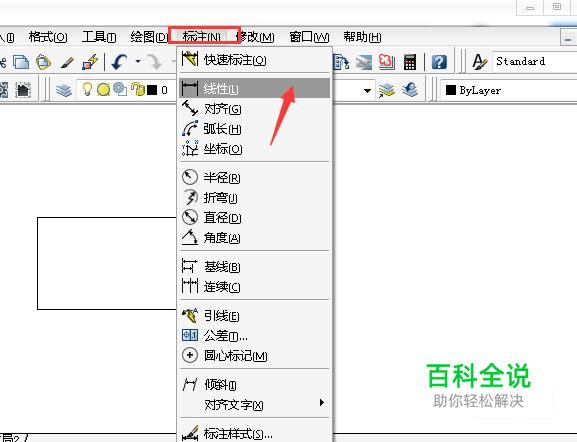Click the tolerance icon
577x442 pixels.
point(190,335)
